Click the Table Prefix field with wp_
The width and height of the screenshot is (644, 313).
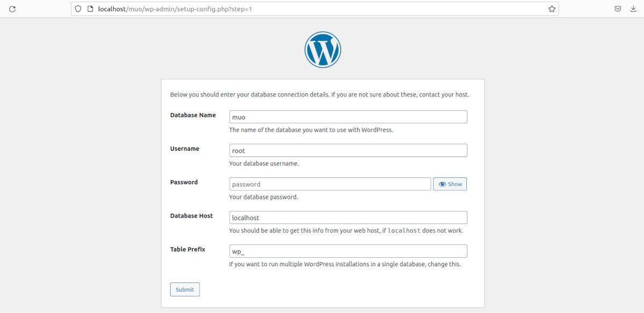(348, 251)
